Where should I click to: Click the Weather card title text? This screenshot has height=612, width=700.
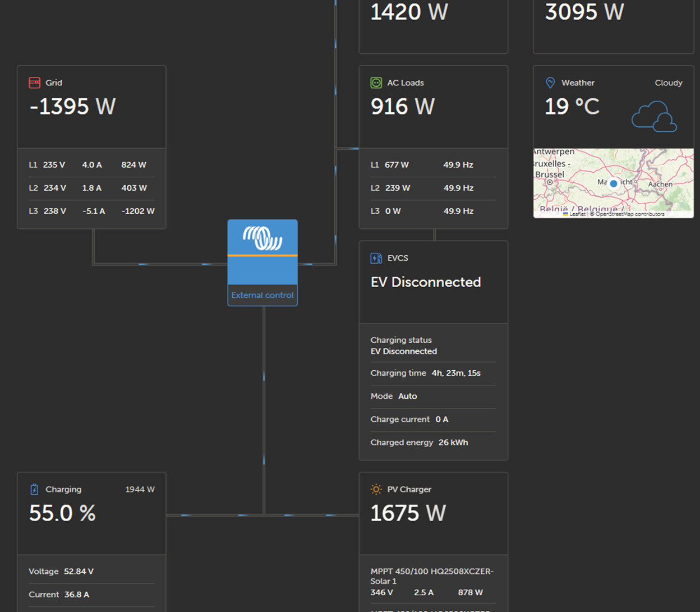(578, 82)
